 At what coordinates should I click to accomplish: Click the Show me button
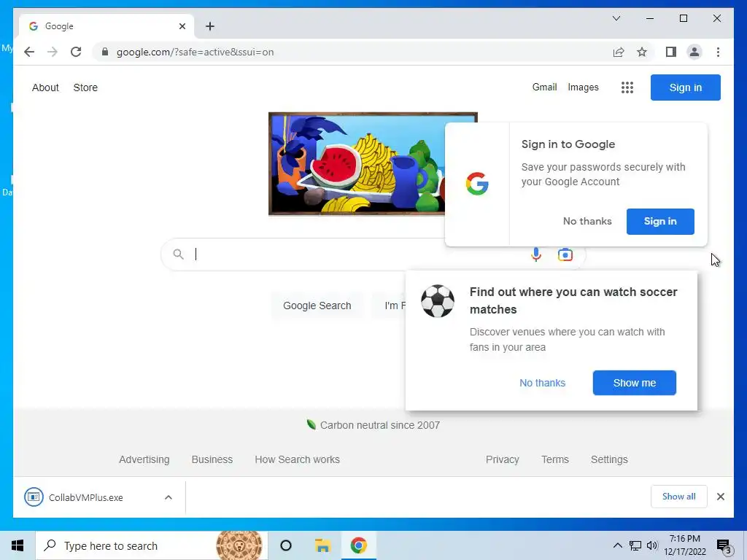click(634, 383)
